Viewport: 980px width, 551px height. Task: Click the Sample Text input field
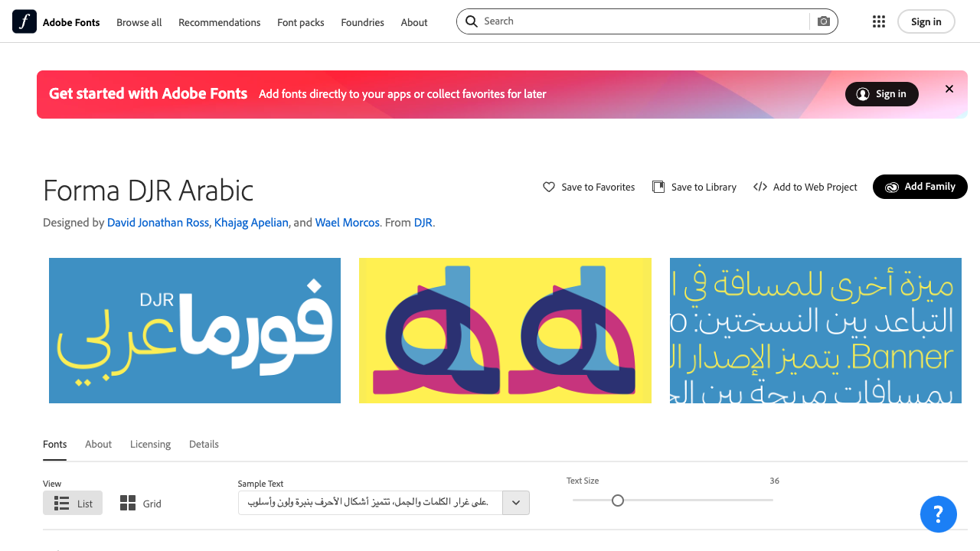370,503
